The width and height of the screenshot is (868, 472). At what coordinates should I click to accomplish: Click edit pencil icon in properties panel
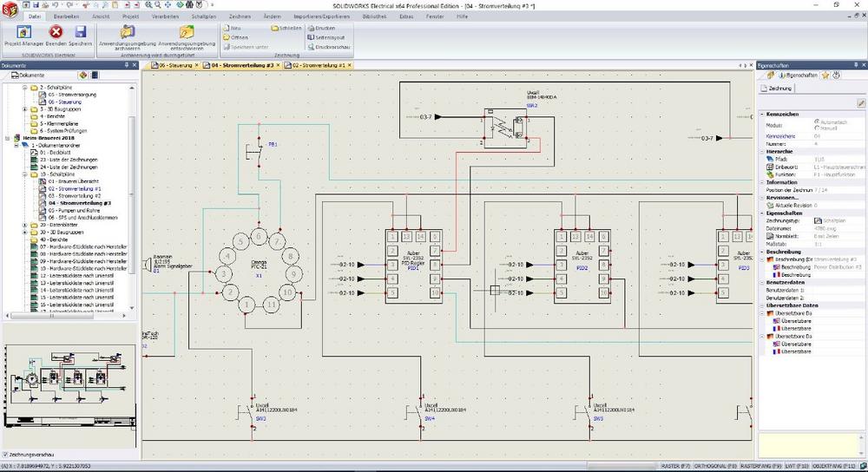click(x=861, y=103)
